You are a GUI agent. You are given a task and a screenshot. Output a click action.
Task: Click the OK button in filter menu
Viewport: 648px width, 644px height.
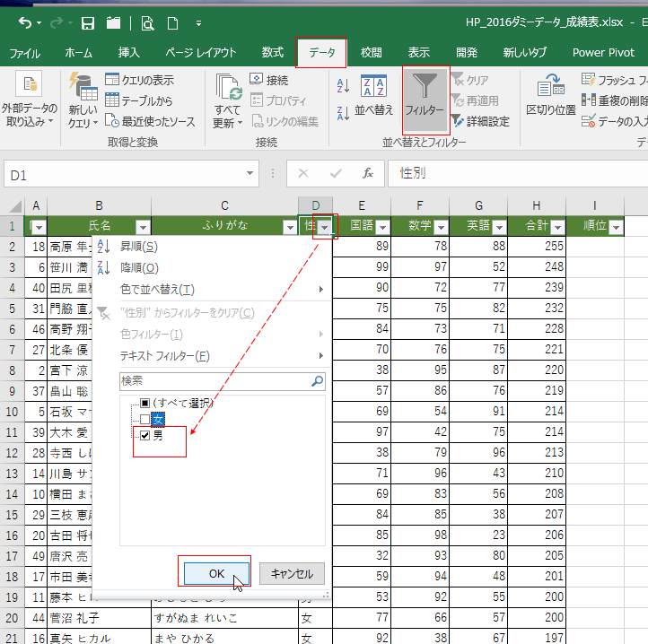click(215, 573)
